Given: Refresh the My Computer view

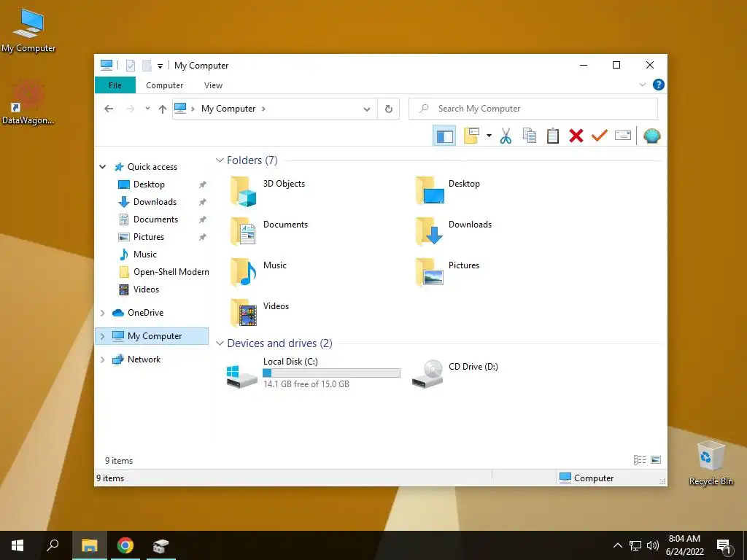Looking at the screenshot, I should pyautogui.click(x=388, y=109).
